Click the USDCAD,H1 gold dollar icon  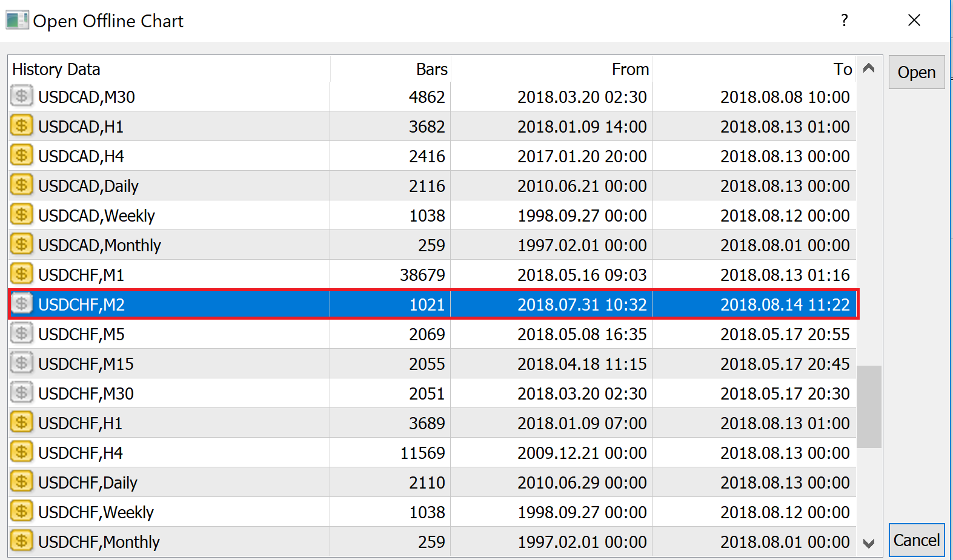pyautogui.click(x=22, y=125)
